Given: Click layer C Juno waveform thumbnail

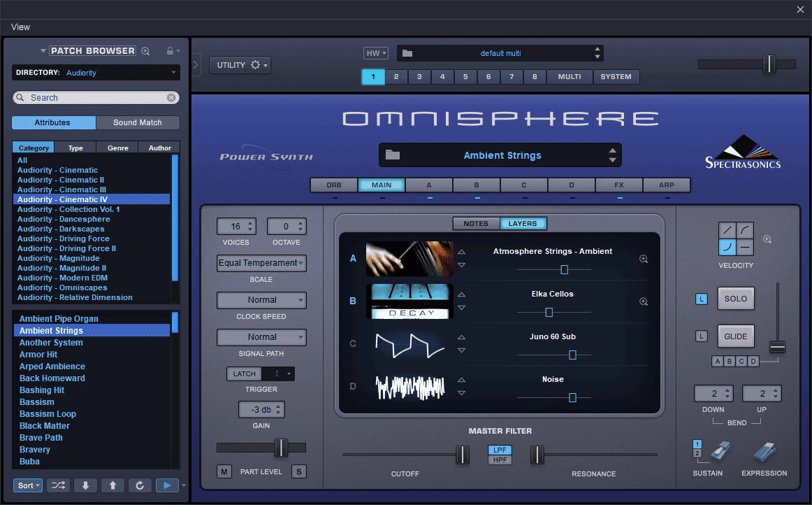Looking at the screenshot, I should point(409,344).
